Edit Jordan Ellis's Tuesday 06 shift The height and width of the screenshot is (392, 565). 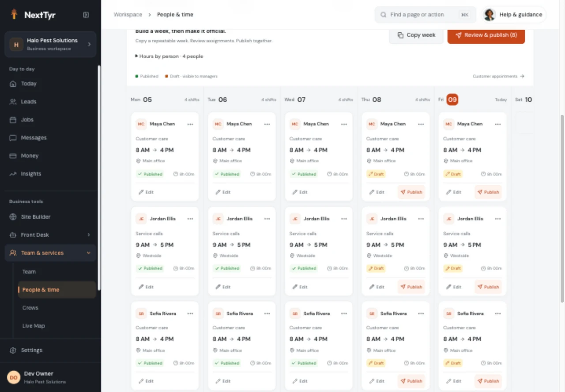tap(223, 287)
